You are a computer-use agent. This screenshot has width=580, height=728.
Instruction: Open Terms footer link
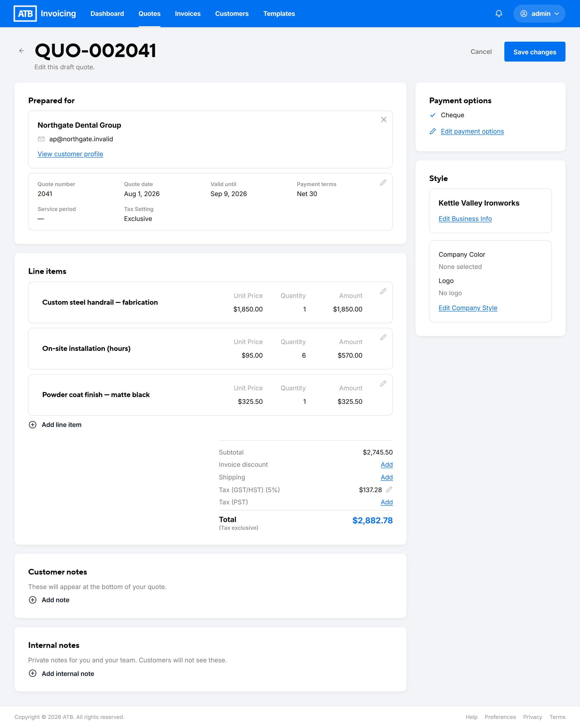click(557, 717)
